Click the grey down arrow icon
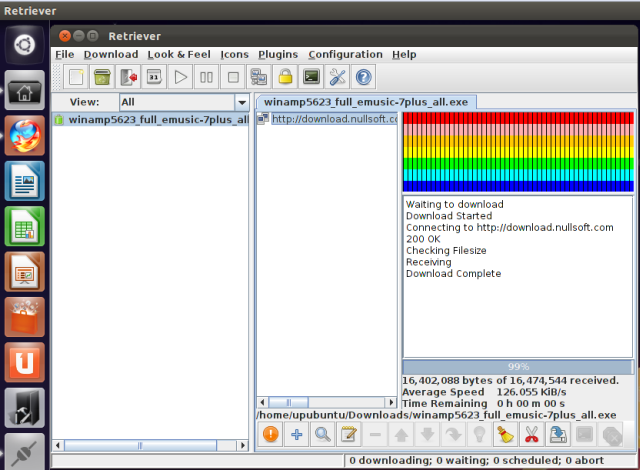The height and width of the screenshot is (470, 640). click(427, 434)
